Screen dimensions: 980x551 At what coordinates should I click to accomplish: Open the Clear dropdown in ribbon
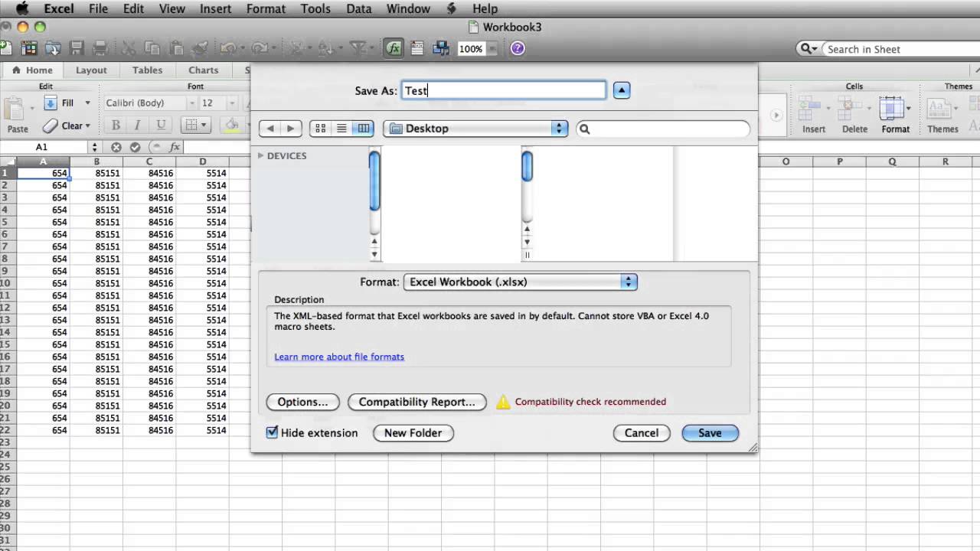[87, 126]
